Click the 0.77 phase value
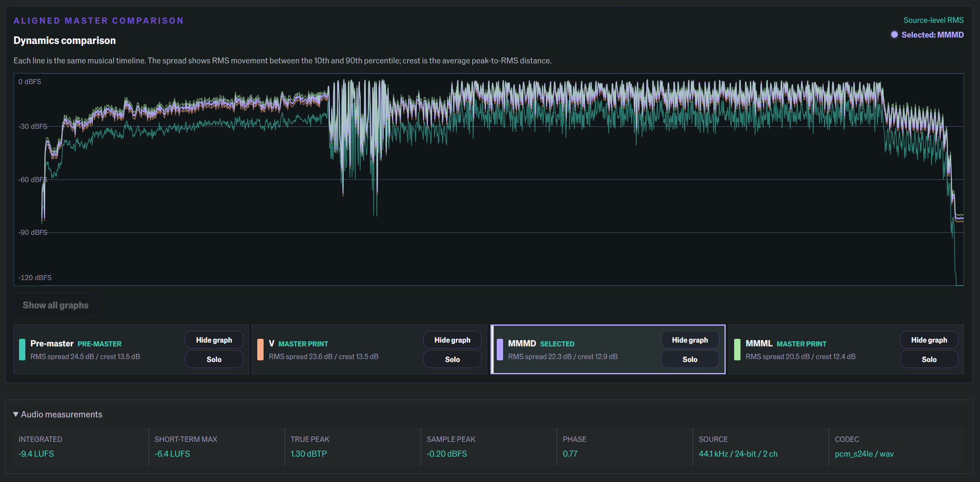980x482 pixels. (570, 454)
